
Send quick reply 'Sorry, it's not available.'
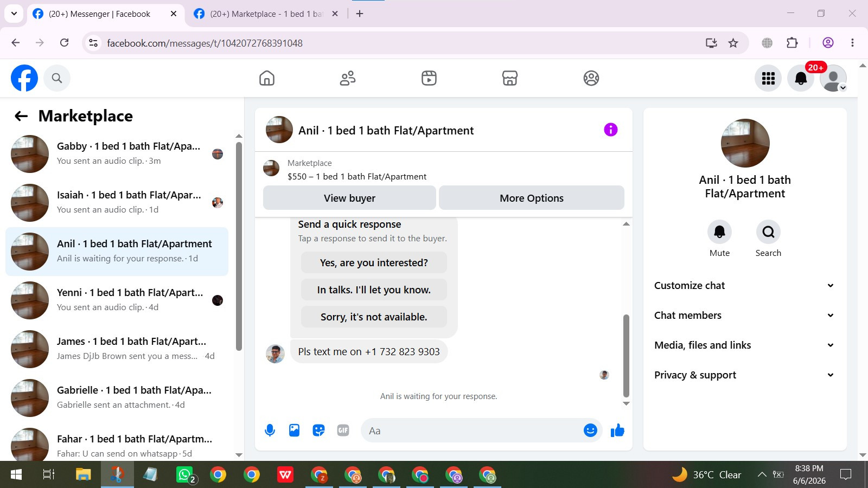click(x=374, y=317)
